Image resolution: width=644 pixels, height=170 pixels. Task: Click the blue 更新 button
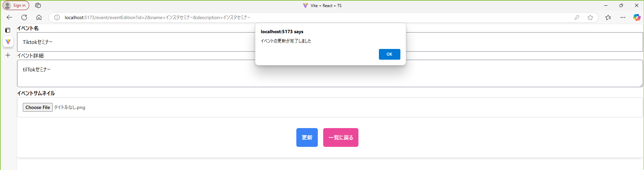point(307,137)
